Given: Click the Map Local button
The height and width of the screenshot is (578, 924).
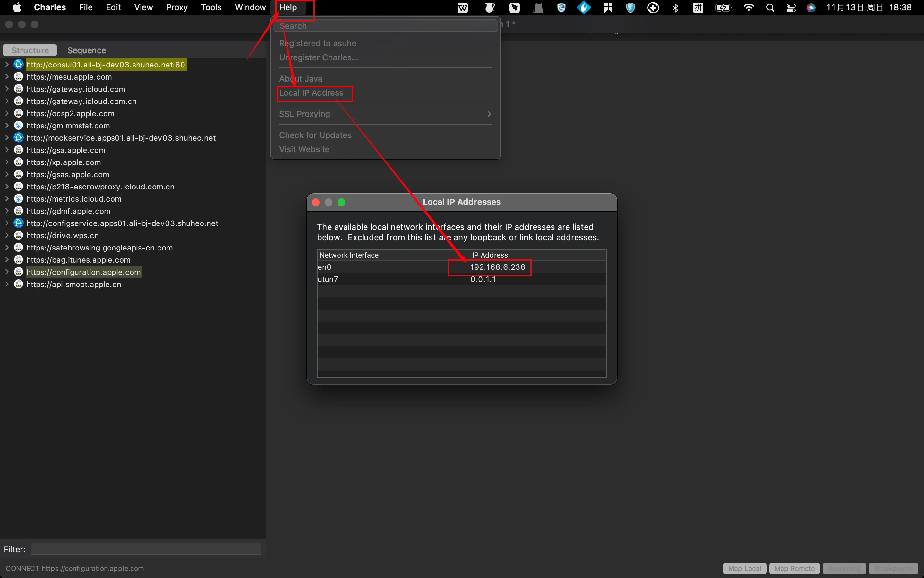Looking at the screenshot, I should 745,568.
